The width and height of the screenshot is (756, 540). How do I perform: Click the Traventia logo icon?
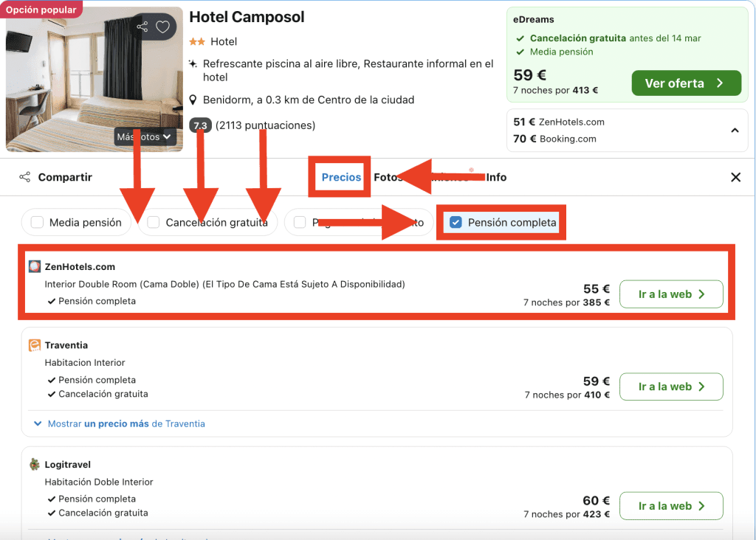(x=34, y=345)
